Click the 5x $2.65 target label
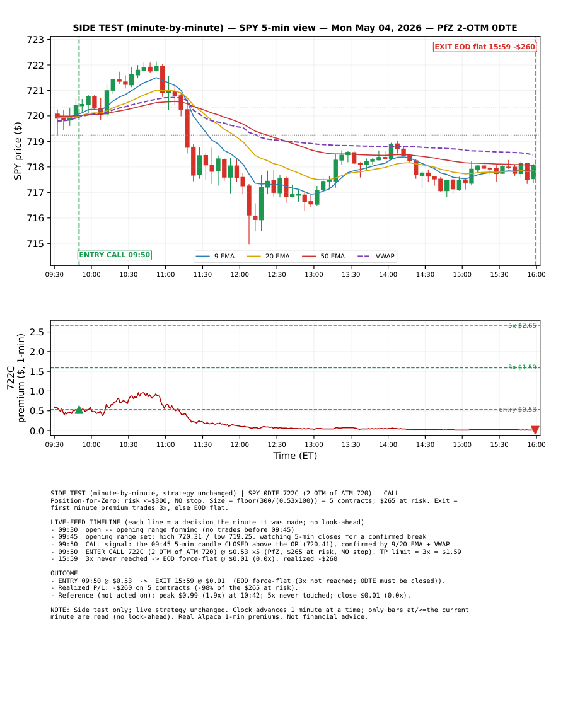The width and height of the screenshot is (563, 728). pos(522,325)
